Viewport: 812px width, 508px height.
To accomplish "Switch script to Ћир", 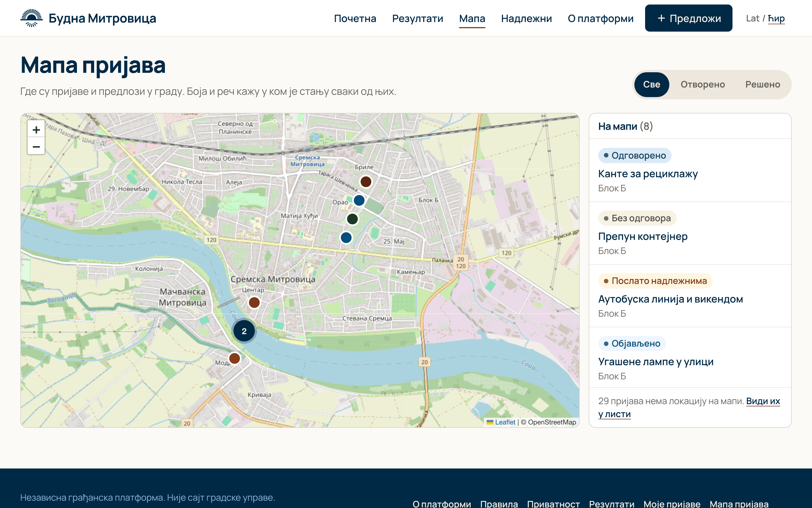I will (x=776, y=18).
